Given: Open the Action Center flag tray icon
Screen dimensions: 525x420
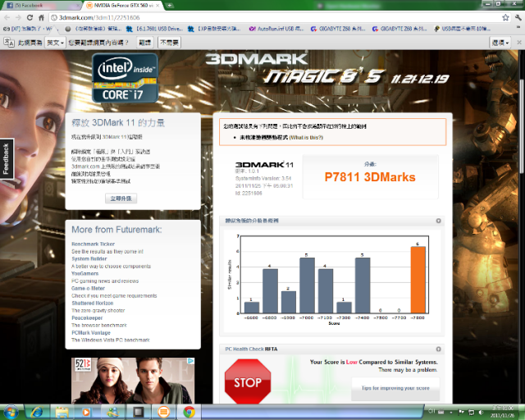Looking at the screenshot, I should coord(461,412).
